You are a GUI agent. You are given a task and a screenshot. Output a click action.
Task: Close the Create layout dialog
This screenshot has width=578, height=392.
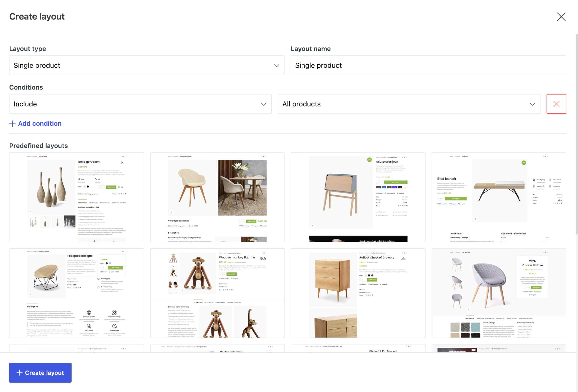click(x=561, y=17)
